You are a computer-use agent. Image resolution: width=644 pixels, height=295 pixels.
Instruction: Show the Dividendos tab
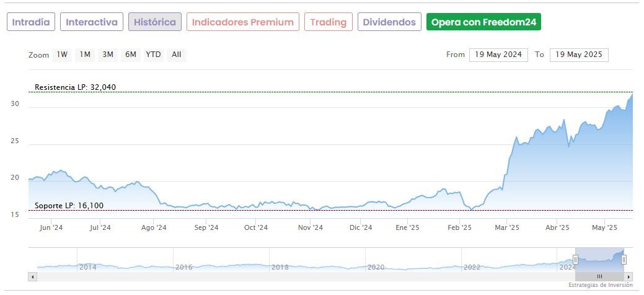tap(389, 22)
